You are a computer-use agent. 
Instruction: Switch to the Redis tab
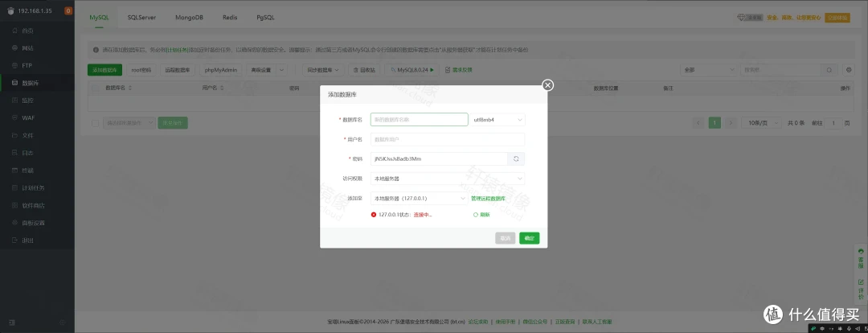231,17
